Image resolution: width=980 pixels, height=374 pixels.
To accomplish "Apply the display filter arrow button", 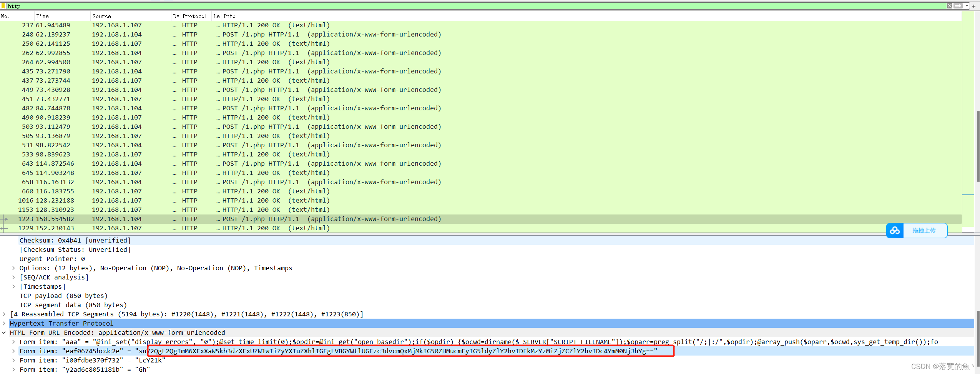I will pos(958,6).
